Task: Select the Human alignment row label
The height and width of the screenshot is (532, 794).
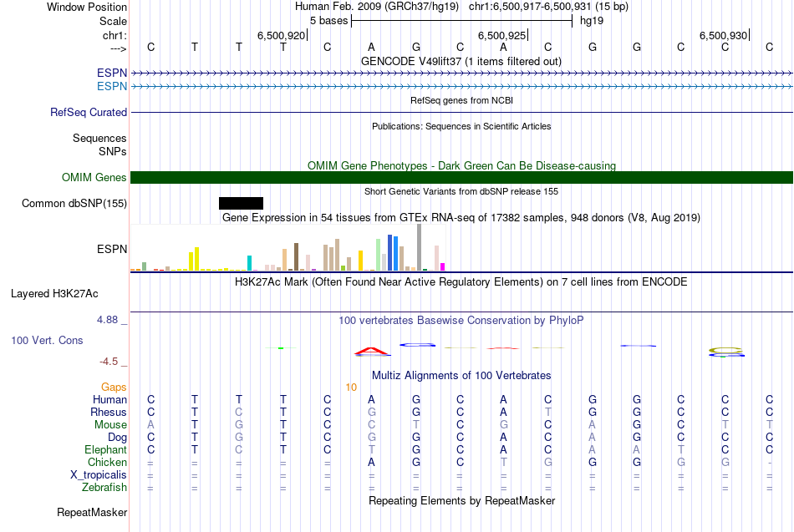Action: coord(109,400)
